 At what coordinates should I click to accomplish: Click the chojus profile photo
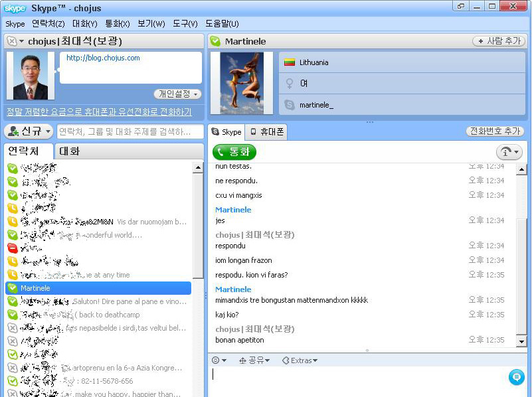coord(30,76)
